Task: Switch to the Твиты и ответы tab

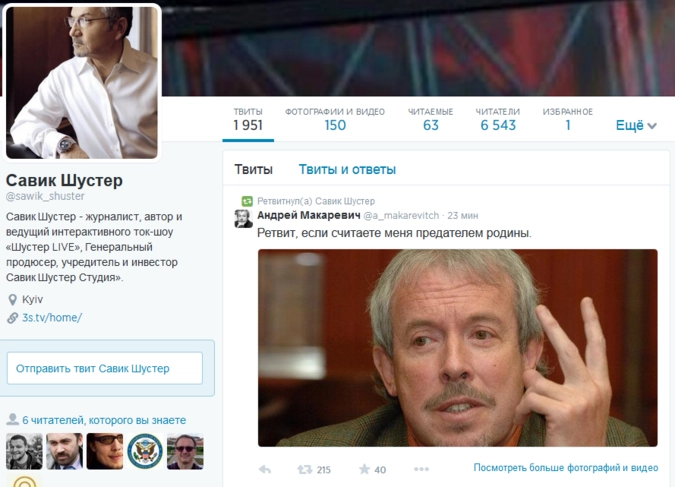Action: [347, 169]
